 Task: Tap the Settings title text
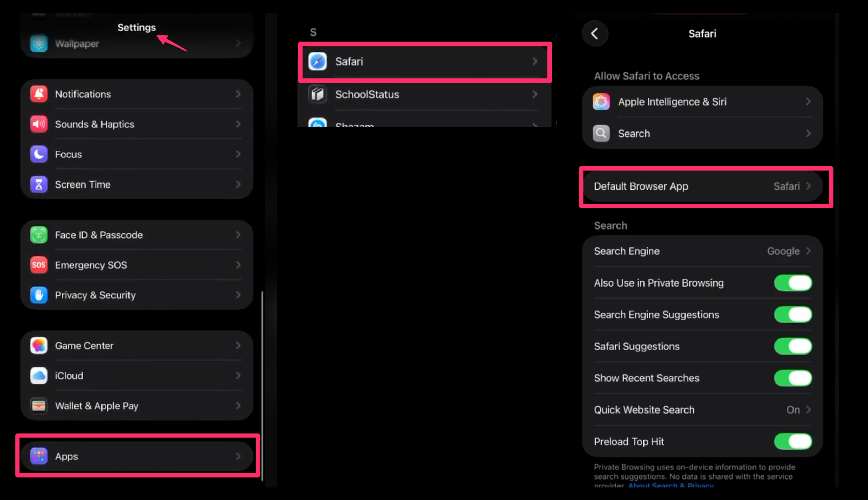[137, 27]
